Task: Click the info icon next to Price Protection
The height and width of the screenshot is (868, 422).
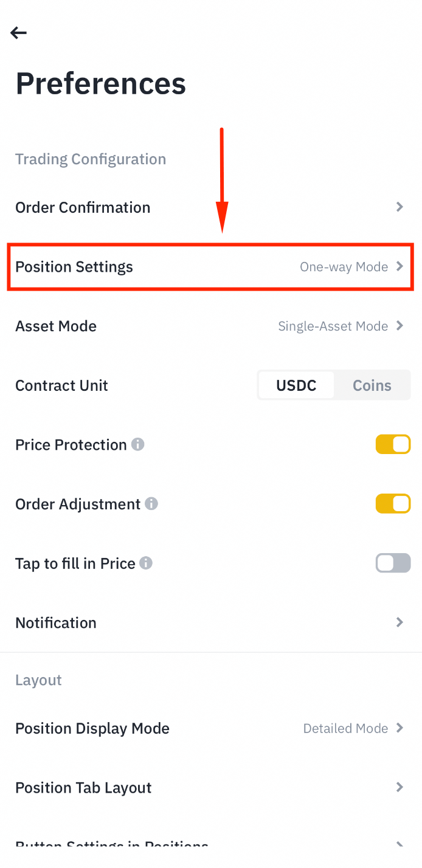Action: [x=138, y=444]
